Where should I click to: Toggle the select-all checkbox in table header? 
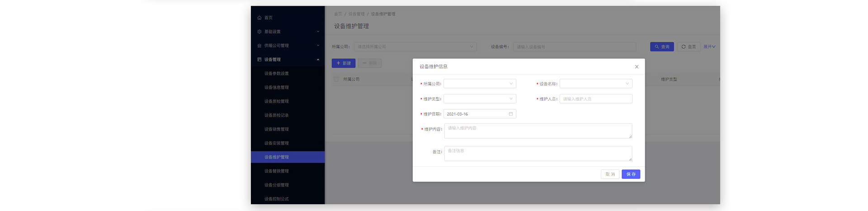point(336,79)
